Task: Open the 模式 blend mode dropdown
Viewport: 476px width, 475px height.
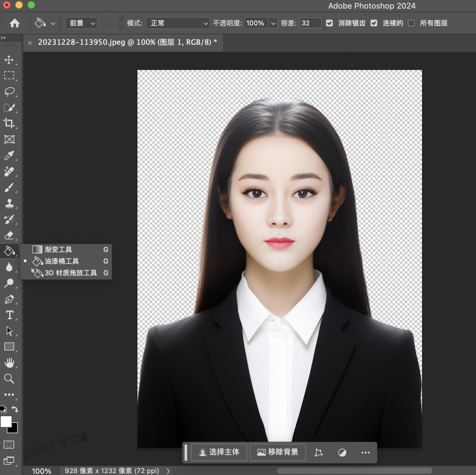Action: (178, 23)
